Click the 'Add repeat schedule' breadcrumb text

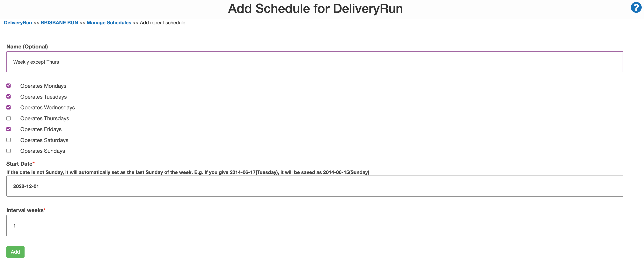[162, 23]
